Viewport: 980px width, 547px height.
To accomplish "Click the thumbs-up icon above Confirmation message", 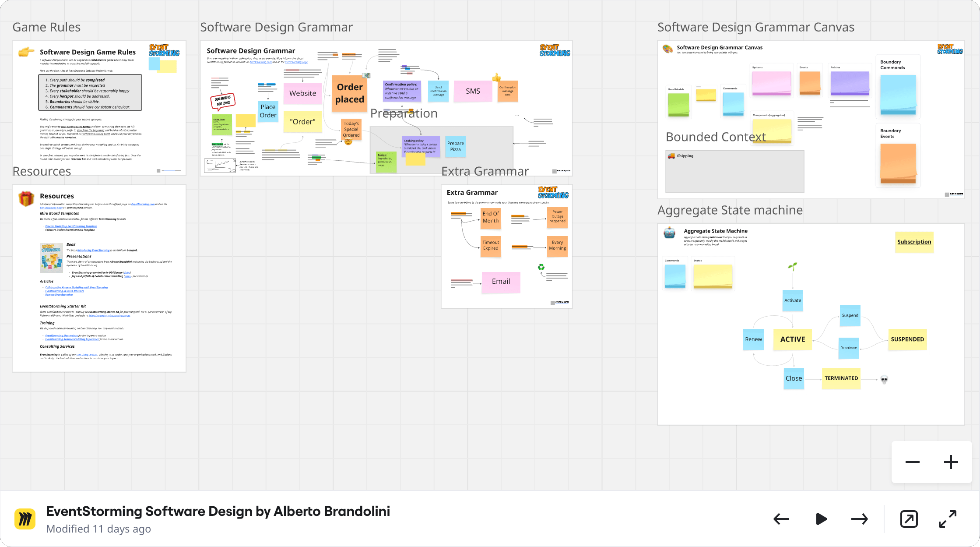I will pos(496,78).
